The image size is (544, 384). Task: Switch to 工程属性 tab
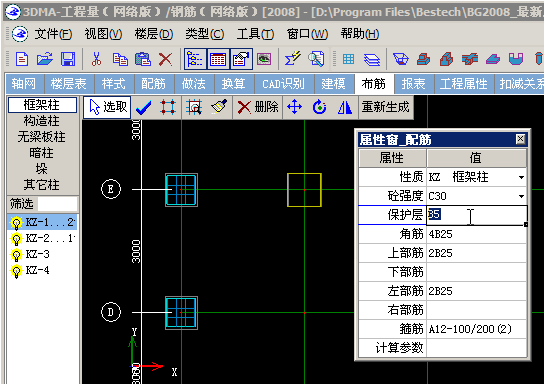(x=464, y=84)
